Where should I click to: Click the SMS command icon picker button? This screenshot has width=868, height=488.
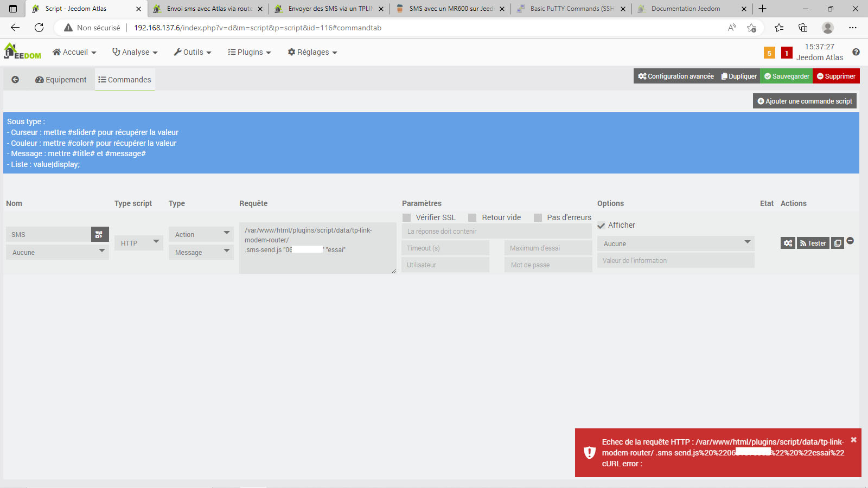click(100, 234)
